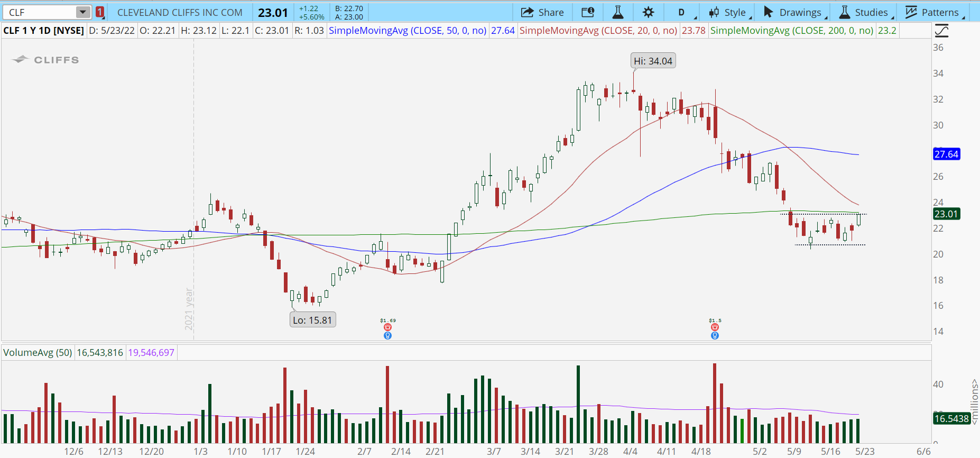Open the D timeframe dropdown
This screenshot has height=458, width=980.
point(682,12)
